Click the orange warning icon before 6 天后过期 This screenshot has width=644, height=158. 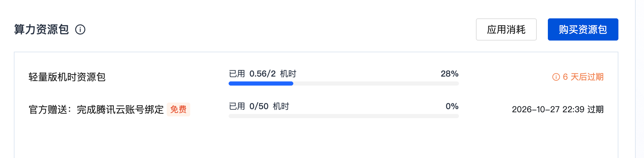tap(556, 77)
